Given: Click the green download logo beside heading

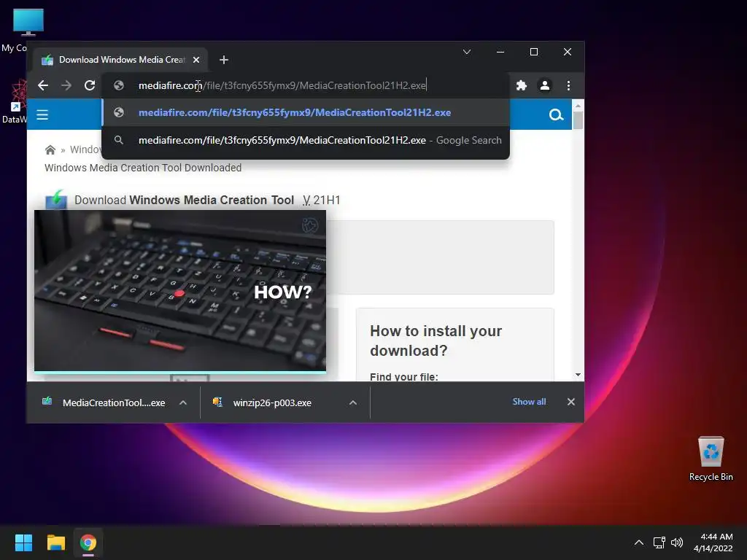Looking at the screenshot, I should click(x=56, y=199).
